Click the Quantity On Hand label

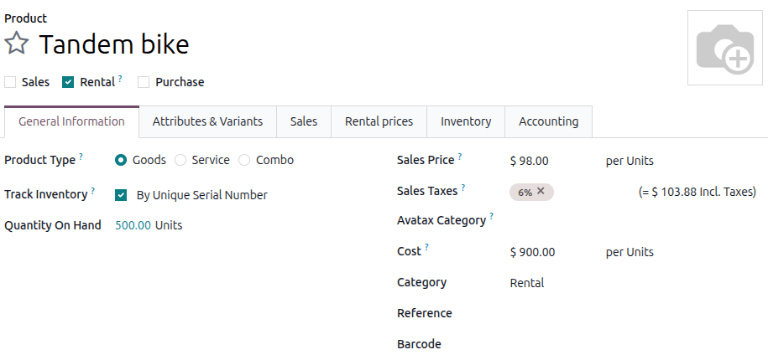pyautogui.click(x=53, y=226)
